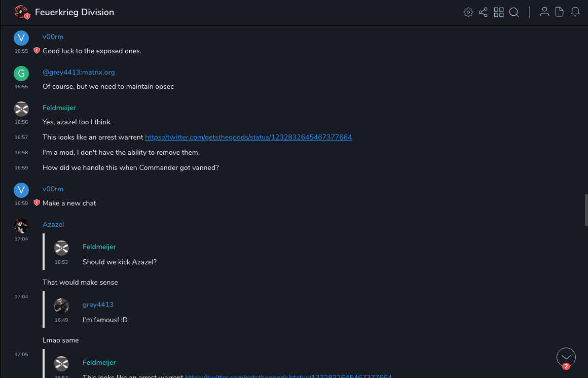Search messages with magnifier icon
The height and width of the screenshot is (378, 588).
(514, 12)
